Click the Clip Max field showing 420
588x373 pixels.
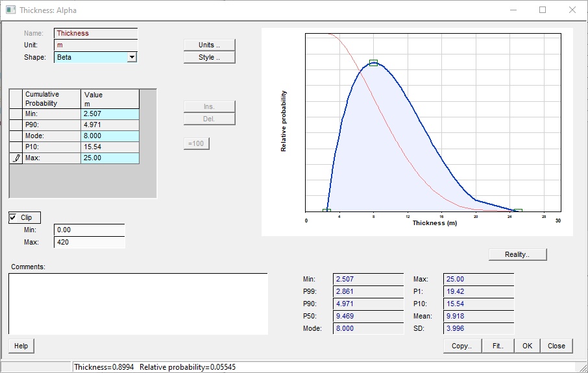(89, 242)
